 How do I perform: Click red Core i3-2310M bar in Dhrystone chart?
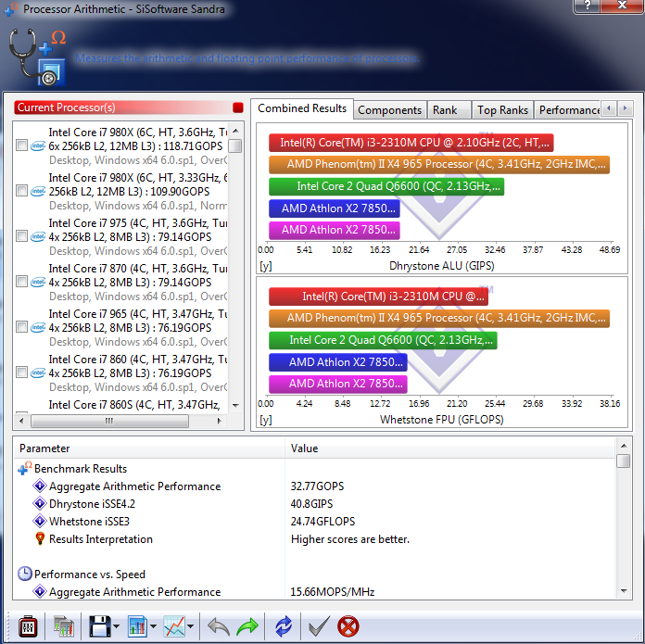(x=411, y=143)
